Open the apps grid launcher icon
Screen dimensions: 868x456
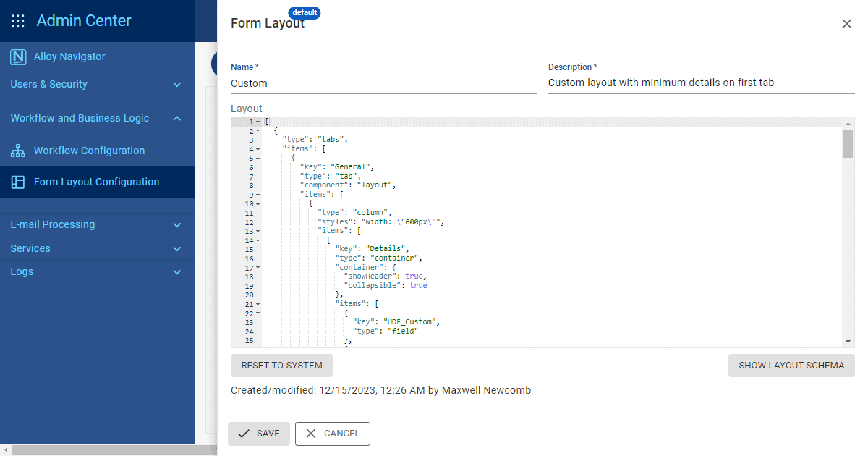click(x=18, y=20)
